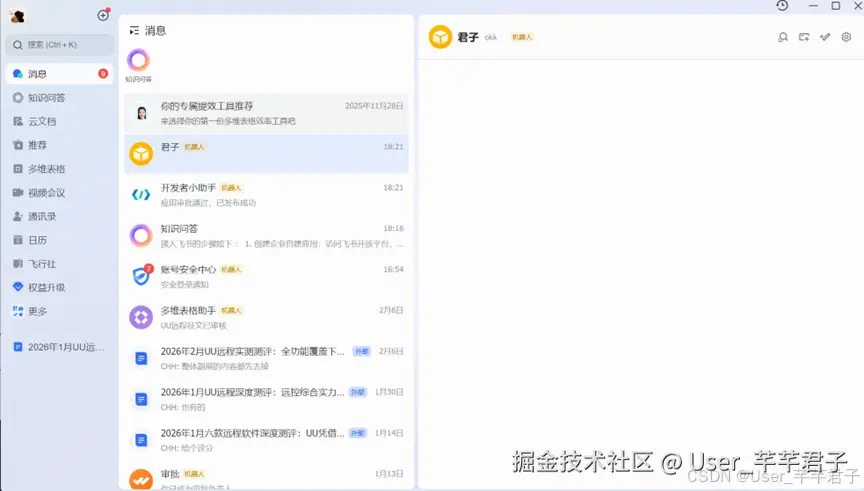Click the 飞行社 sidebar icon
This screenshot has width=864, height=491.
pos(18,263)
